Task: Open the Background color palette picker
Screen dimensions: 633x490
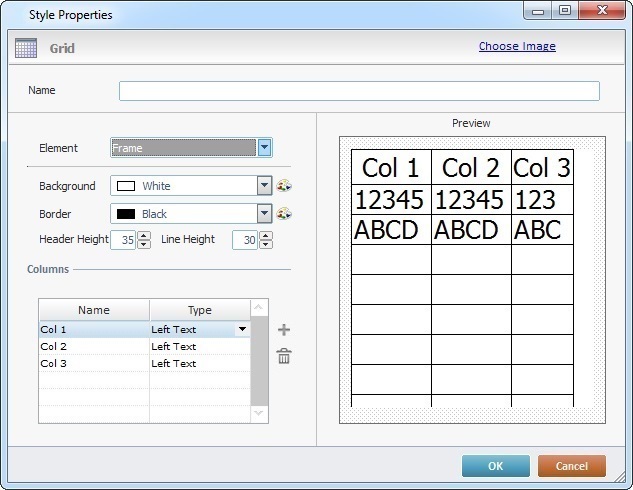Action: [283, 186]
